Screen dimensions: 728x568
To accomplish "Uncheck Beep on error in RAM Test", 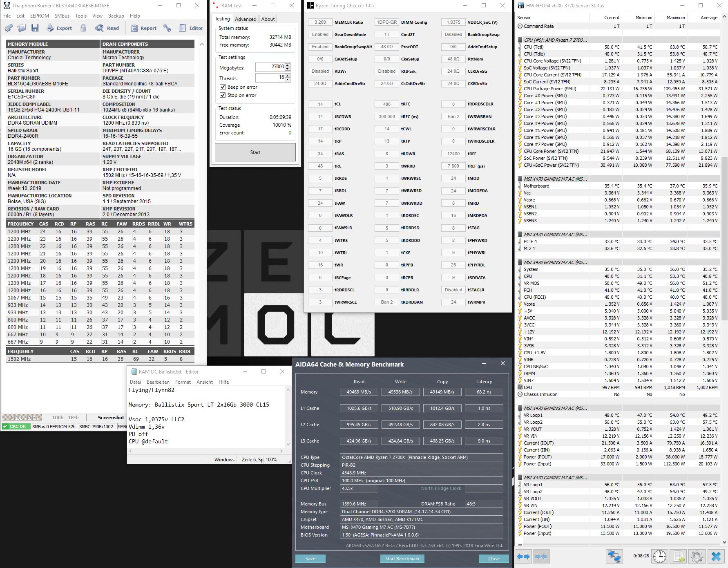I will tap(222, 87).
